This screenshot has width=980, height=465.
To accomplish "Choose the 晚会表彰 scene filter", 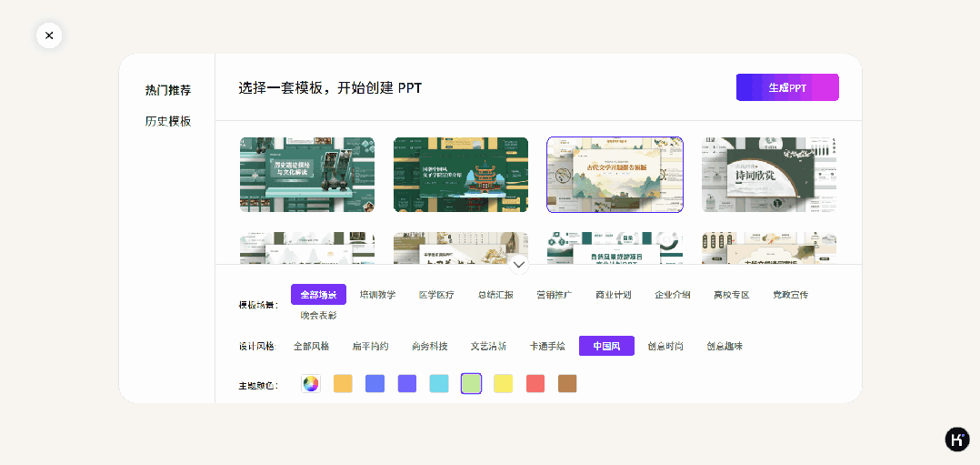I will (318, 316).
